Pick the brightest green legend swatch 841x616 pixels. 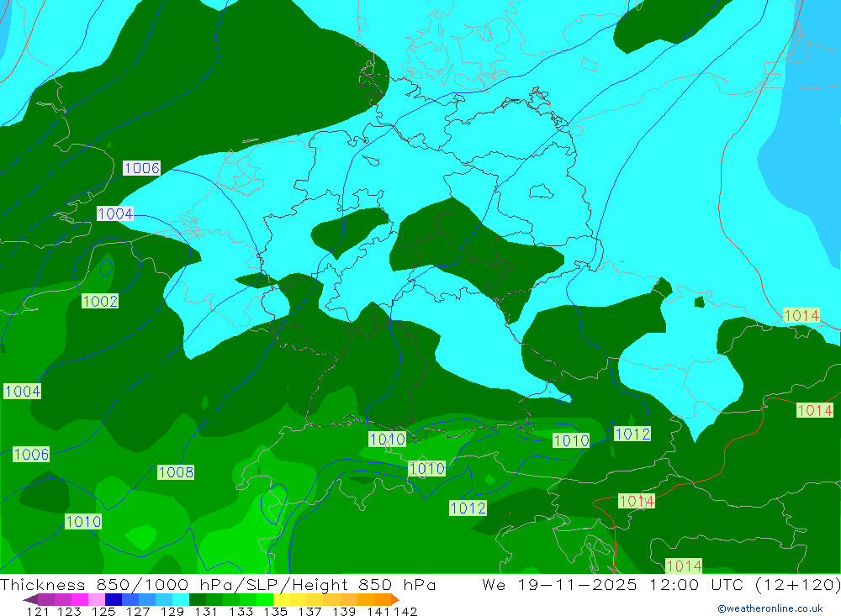[265, 599]
